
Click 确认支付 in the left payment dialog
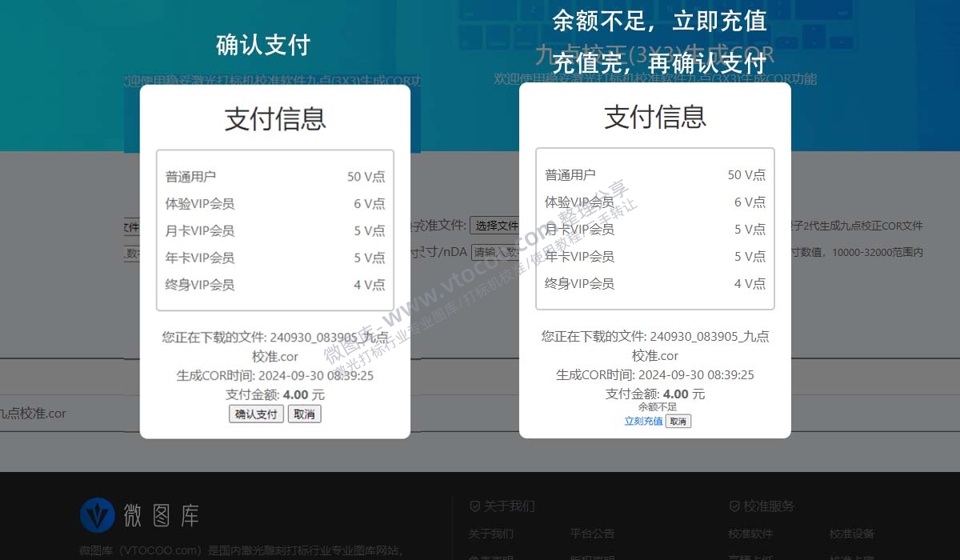click(x=256, y=414)
